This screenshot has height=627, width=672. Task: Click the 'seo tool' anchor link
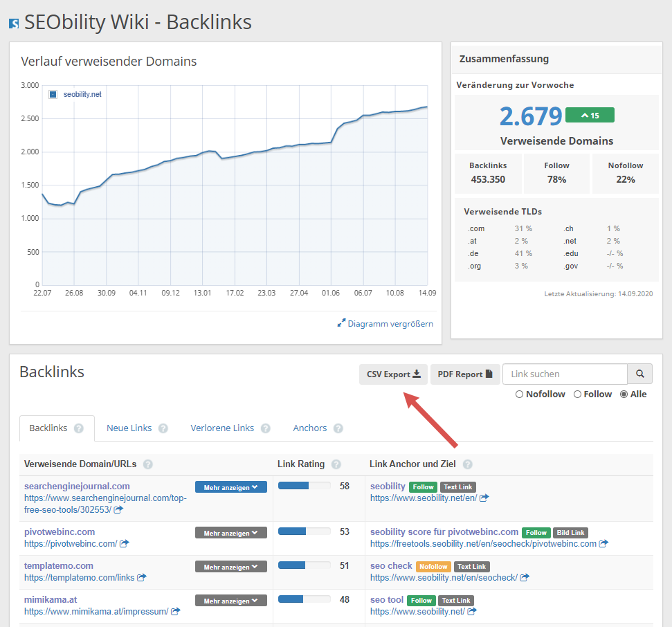[x=387, y=599]
